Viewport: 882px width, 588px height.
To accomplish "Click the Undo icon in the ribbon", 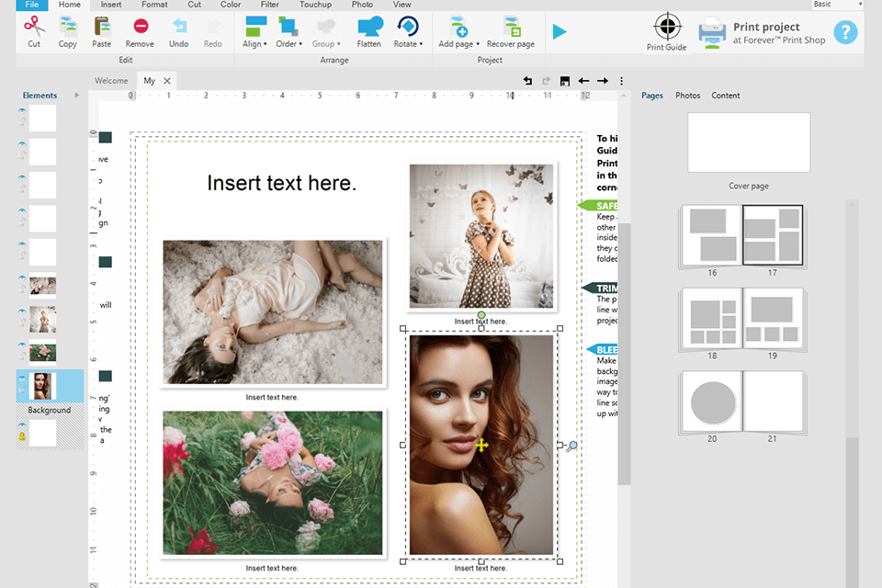I will tap(179, 26).
